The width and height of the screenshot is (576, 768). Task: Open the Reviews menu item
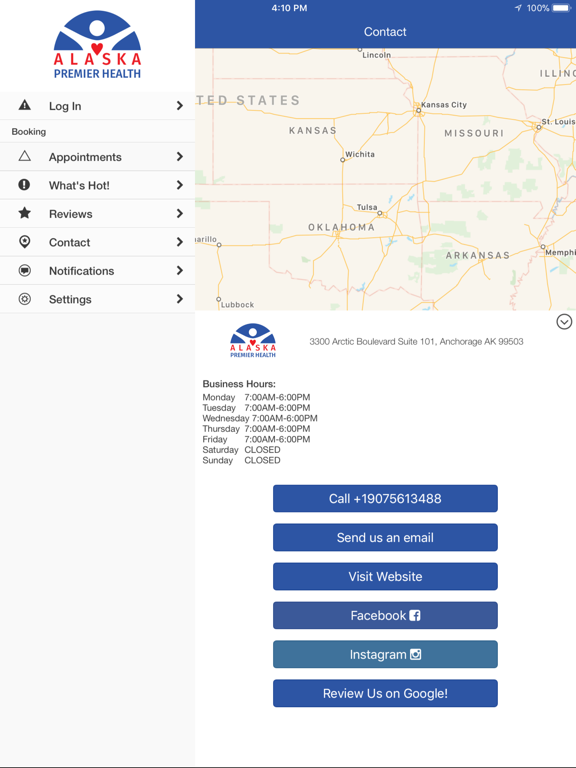click(97, 214)
